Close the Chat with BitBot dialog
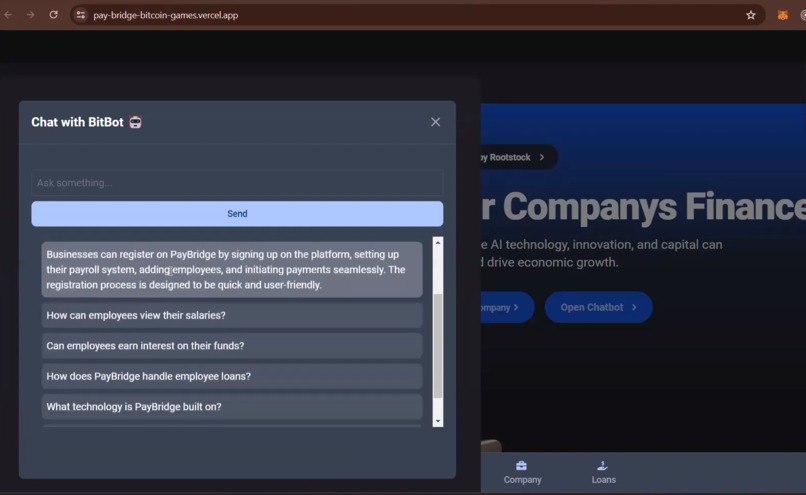 (x=435, y=122)
